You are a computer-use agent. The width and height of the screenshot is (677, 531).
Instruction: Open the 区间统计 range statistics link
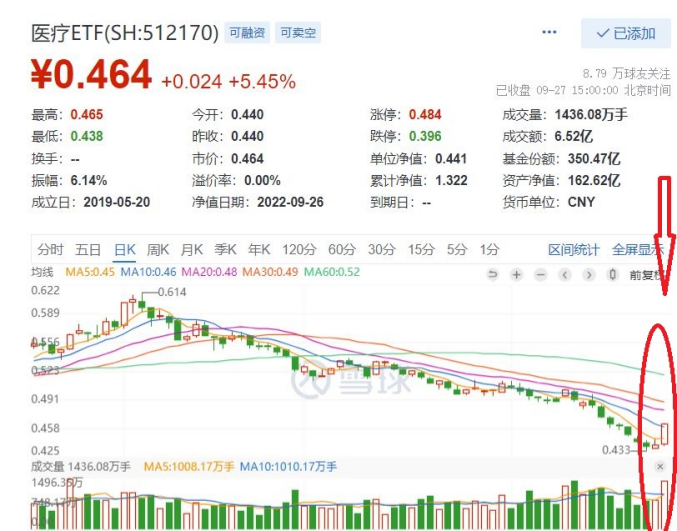574,250
